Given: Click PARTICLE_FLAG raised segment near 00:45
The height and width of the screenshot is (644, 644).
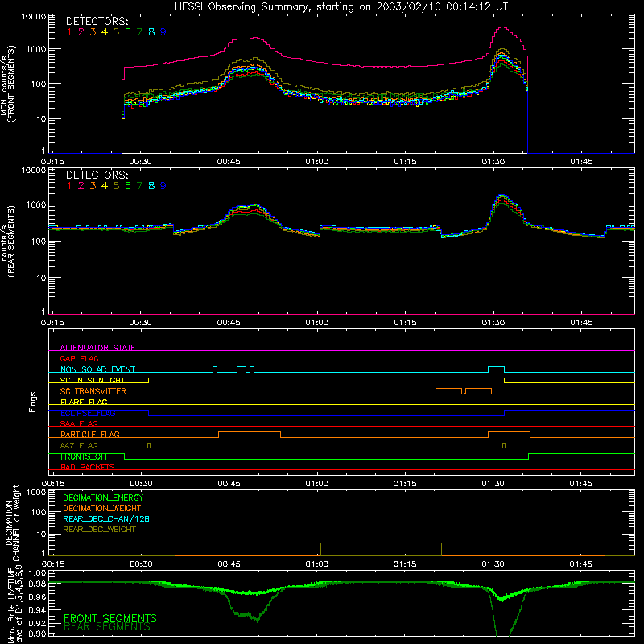Looking at the screenshot, I should pyautogui.click(x=250, y=432).
